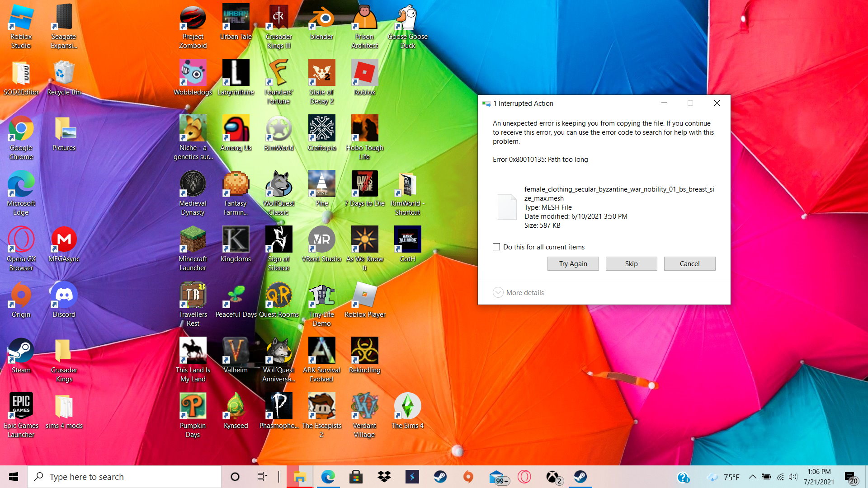This screenshot has height=488, width=868.
Task: Open the clock and date flyout
Action: tap(819, 477)
